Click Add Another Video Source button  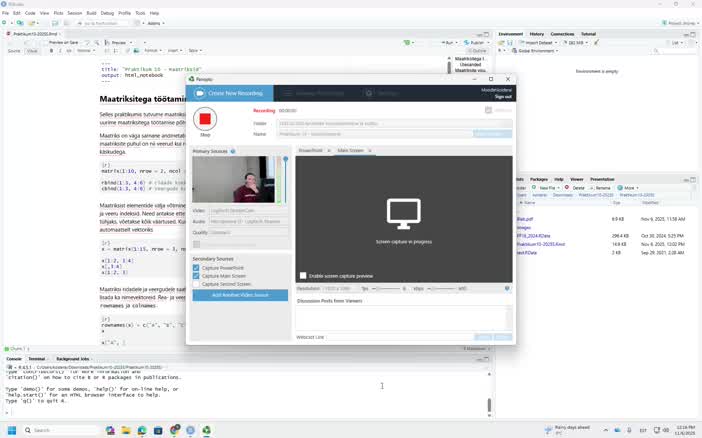pos(240,295)
